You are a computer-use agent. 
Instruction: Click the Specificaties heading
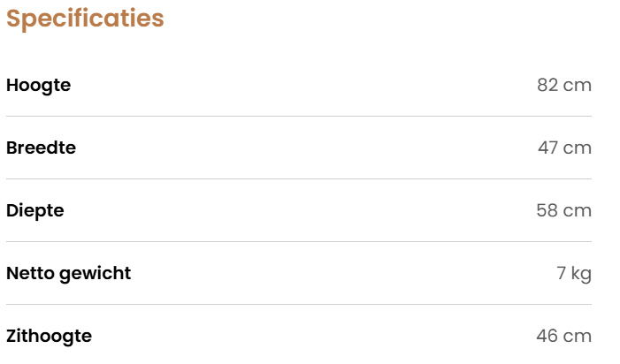click(85, 19)
